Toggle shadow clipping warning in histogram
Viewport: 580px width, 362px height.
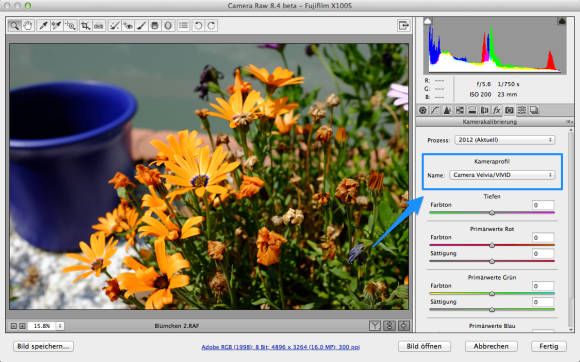(x=428, y=21)
